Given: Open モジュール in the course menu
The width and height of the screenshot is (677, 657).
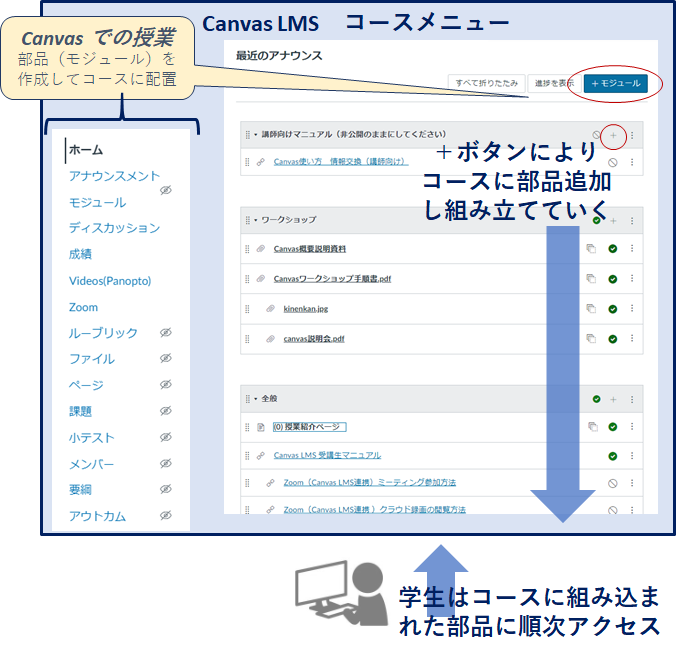Looking at the screenshot, I should click(97, 202).
